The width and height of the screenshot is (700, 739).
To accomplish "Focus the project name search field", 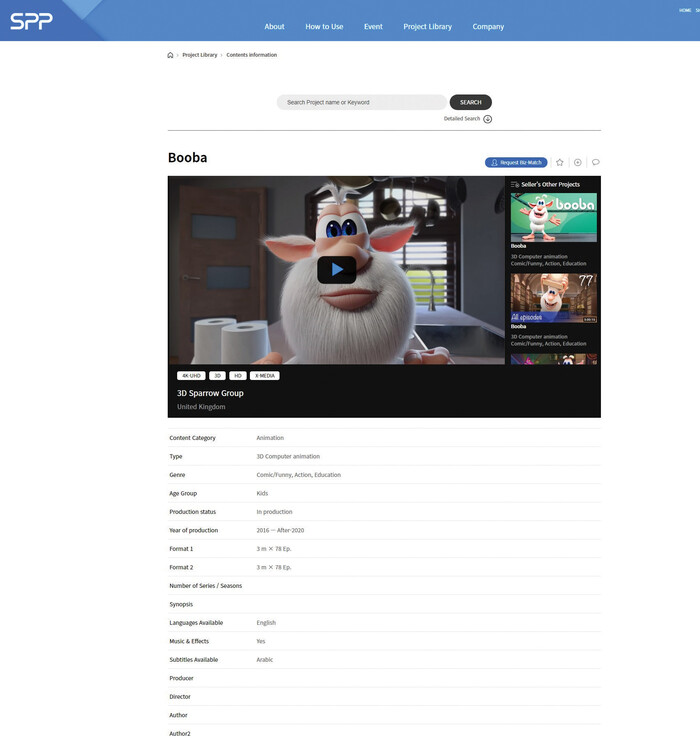I will click(x=362, y=102).
